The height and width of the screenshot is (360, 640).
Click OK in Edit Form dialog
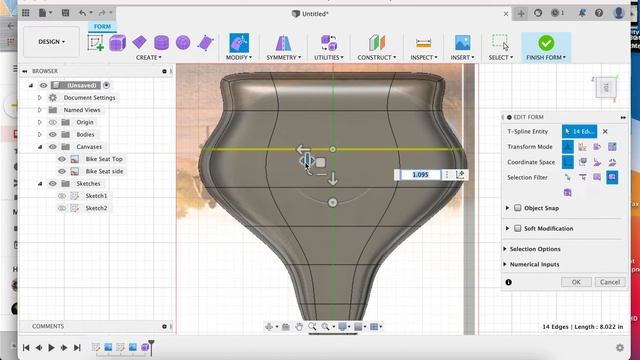(576, 282)
